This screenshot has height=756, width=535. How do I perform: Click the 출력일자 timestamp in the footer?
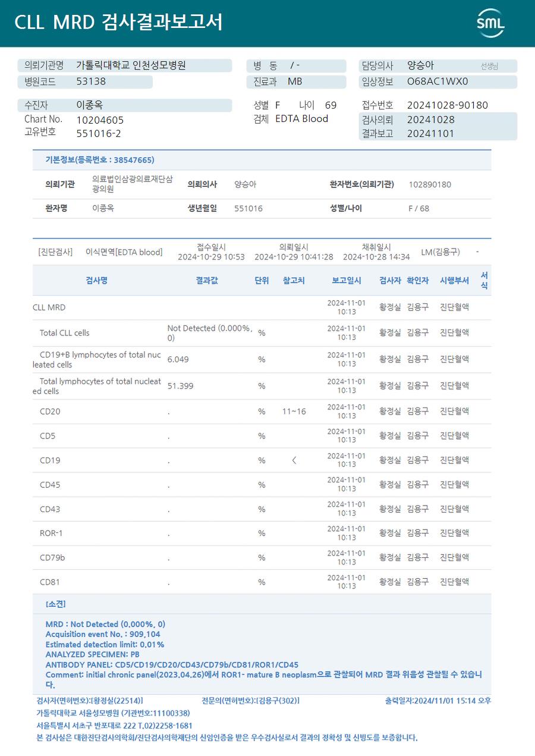(438, 701)
